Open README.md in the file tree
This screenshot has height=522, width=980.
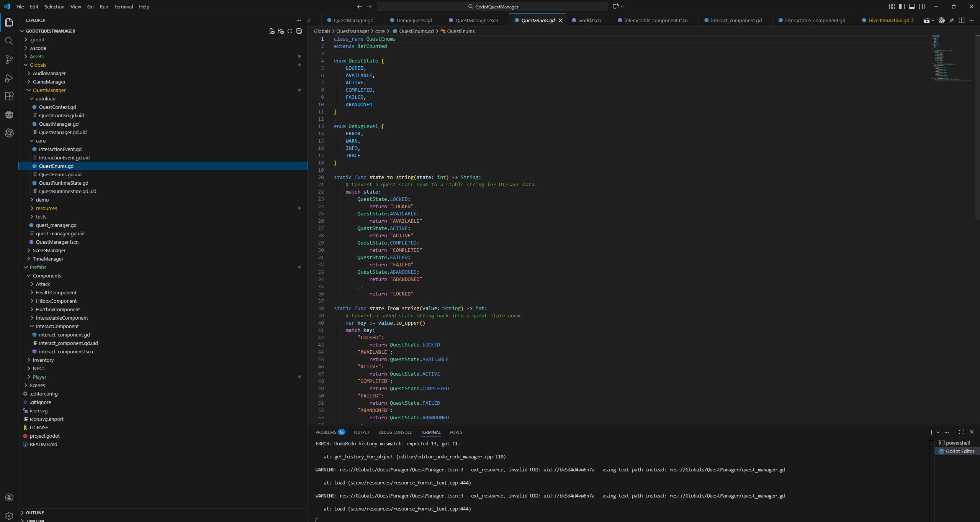pos(43,444)
